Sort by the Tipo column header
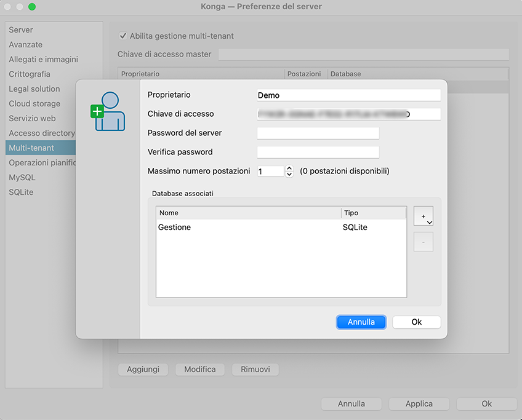This screenshot has height=420, width=522. tap(373, 213)
